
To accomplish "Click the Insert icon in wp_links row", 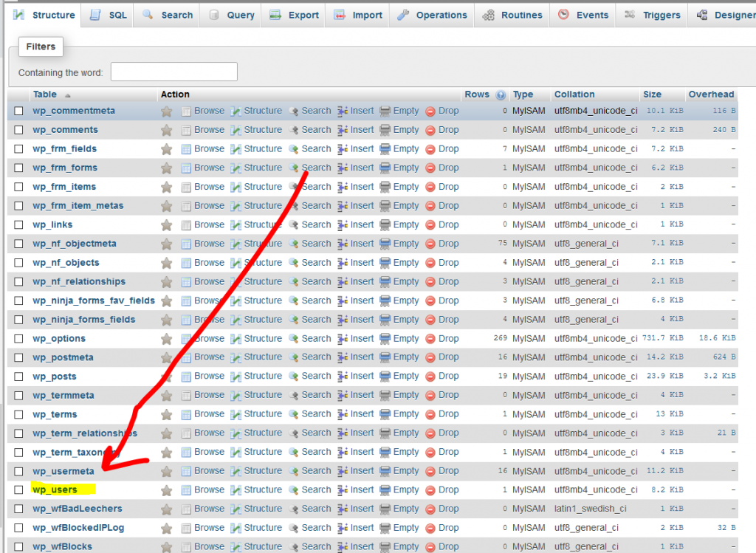I will pyautogui.click(x=343, y=225).
